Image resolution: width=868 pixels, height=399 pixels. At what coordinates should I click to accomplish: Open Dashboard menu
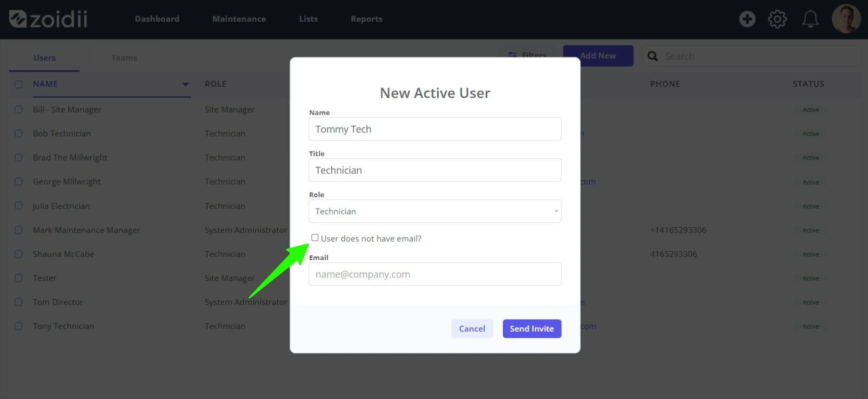pyautogui.click(x=157, y=19)
